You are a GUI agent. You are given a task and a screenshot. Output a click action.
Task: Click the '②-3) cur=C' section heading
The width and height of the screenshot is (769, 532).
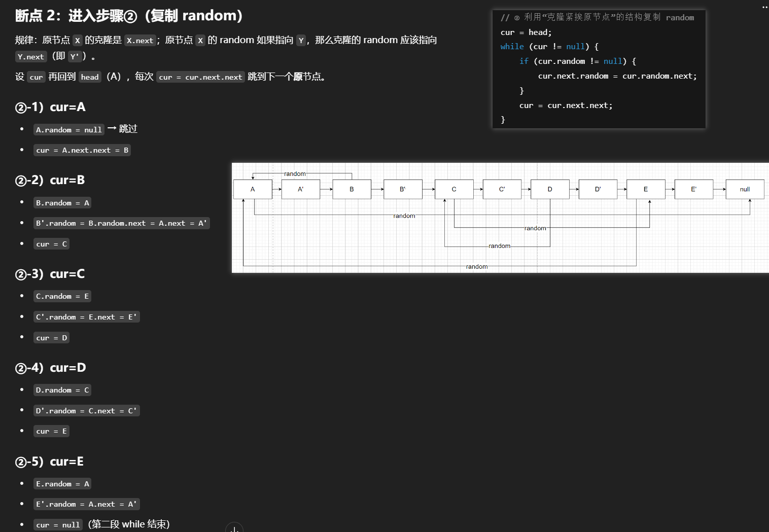pyautogui.click(x=50, y=274)
